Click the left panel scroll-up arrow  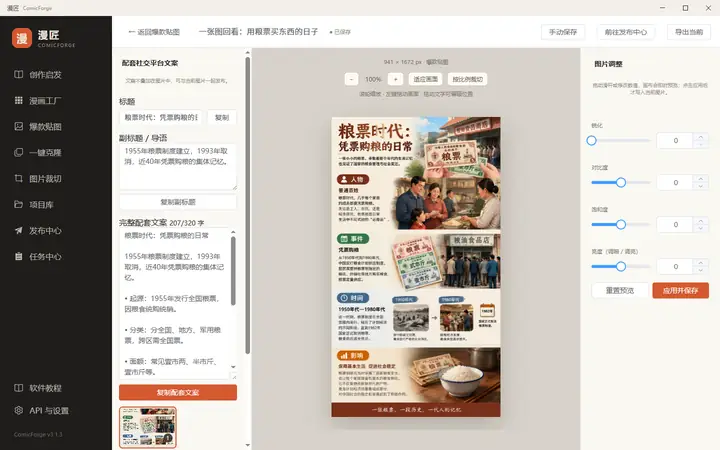248,53
